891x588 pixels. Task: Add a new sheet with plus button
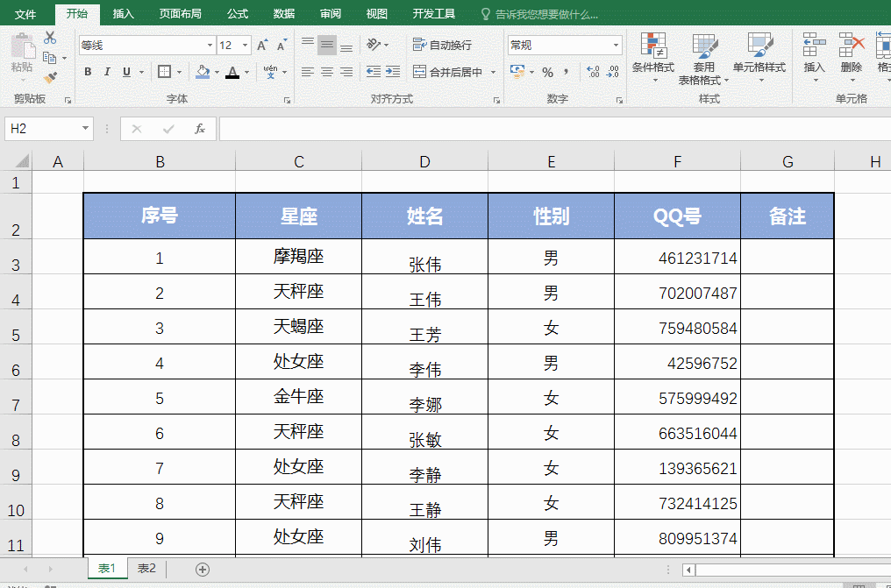203,570
